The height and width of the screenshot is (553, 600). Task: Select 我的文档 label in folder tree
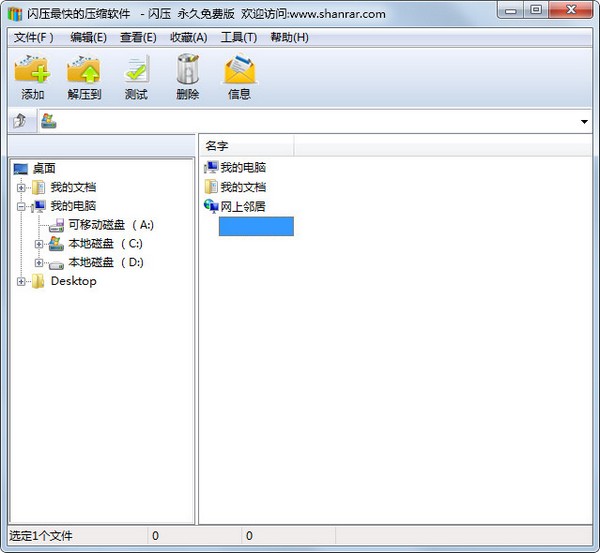click(73, 187)
